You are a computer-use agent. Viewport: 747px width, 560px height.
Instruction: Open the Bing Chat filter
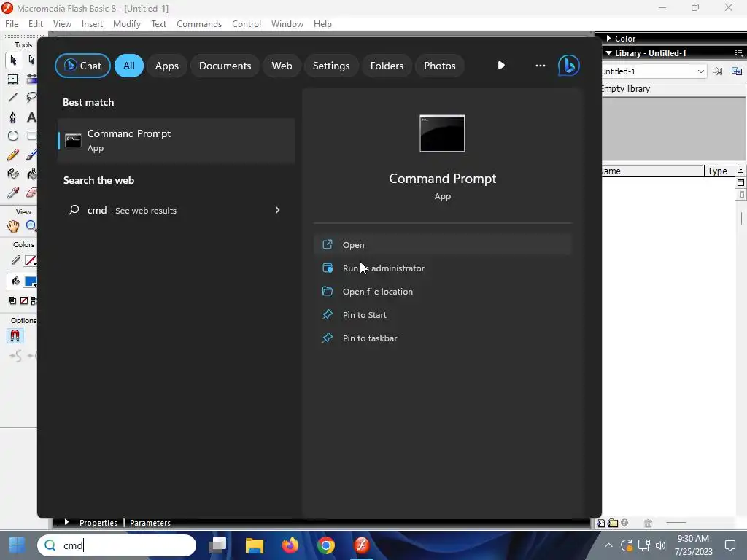pyautogui.click(x=83, y=66)
